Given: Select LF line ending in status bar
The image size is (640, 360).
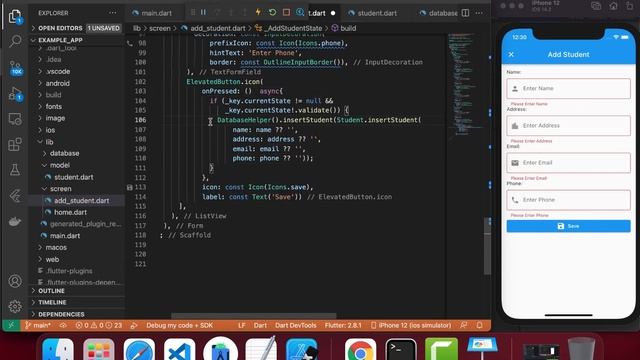Looking at the screenshot, I should click(x=242, y=325).
